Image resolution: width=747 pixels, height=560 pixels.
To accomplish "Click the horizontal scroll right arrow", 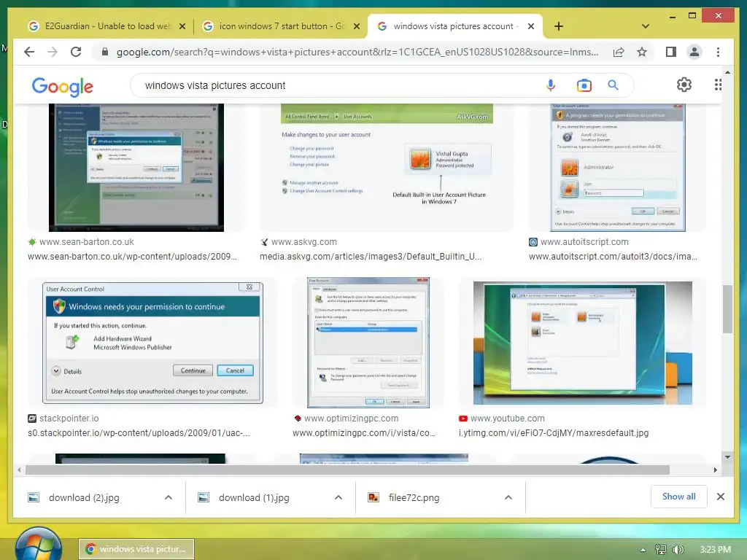I will click(715, 470).
